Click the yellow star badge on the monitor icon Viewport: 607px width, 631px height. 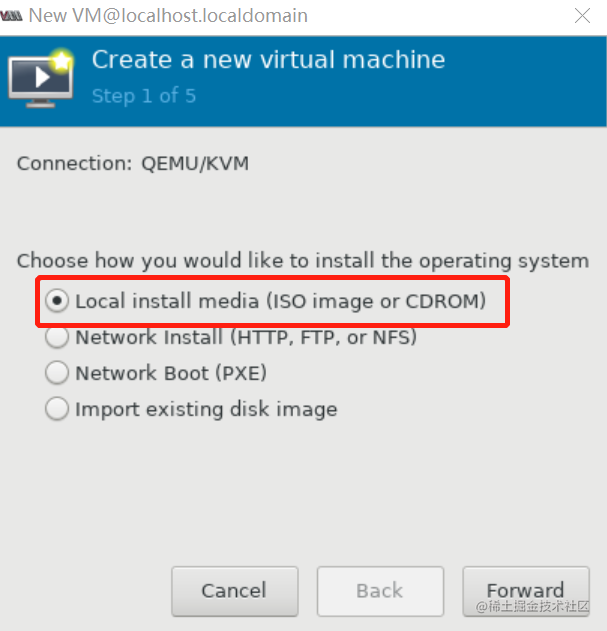click(62, 60)
